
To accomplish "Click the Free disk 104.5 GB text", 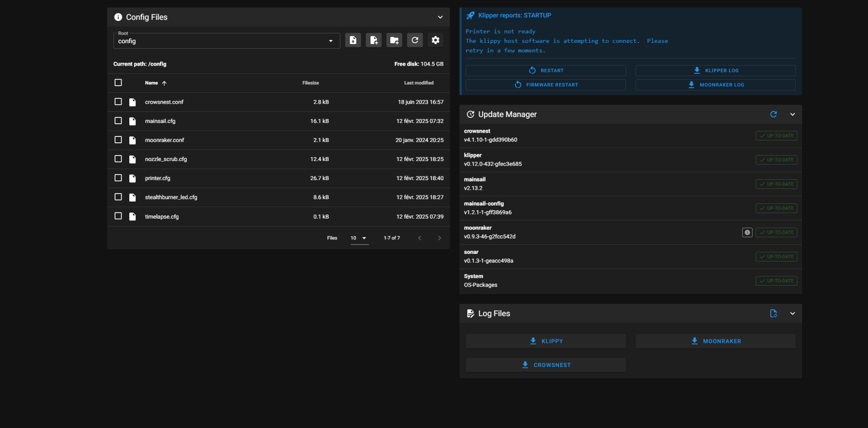I will point(419,64).
